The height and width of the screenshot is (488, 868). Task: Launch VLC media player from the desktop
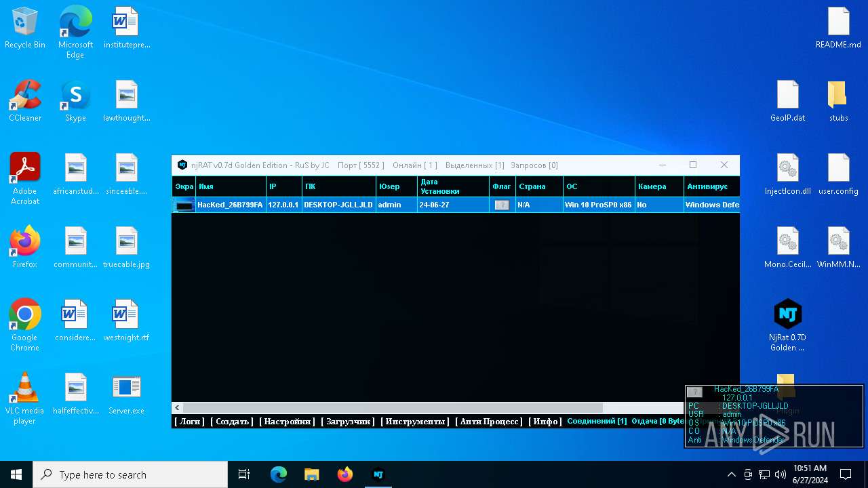[x=25, y=399]
